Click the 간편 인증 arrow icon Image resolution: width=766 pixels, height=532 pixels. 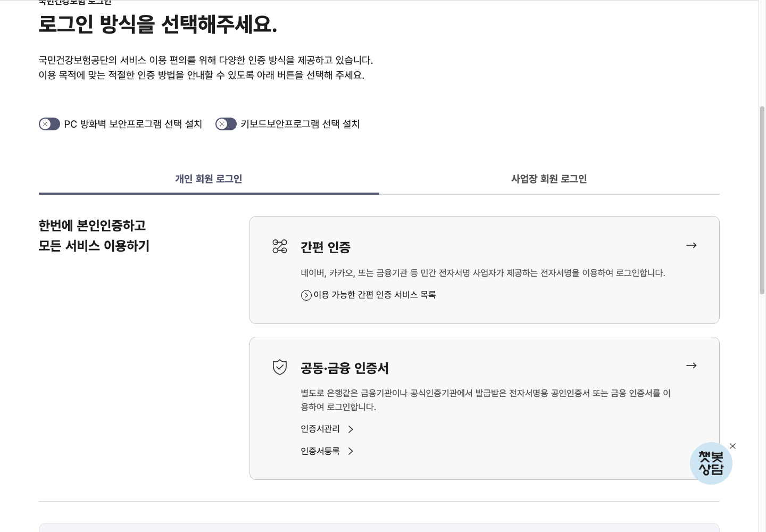692,245
